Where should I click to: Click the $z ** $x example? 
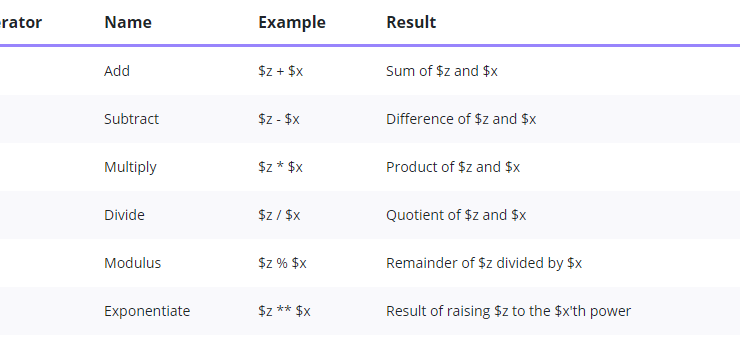point(284,311)
